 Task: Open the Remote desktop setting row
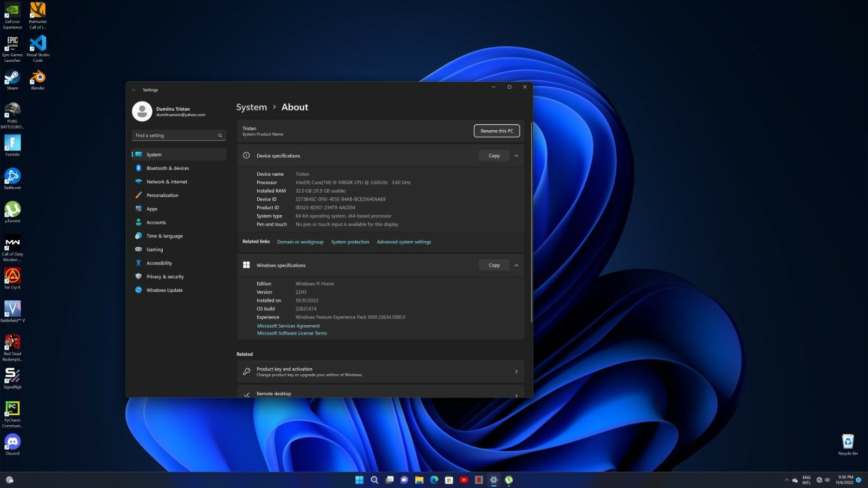point(380,391)
